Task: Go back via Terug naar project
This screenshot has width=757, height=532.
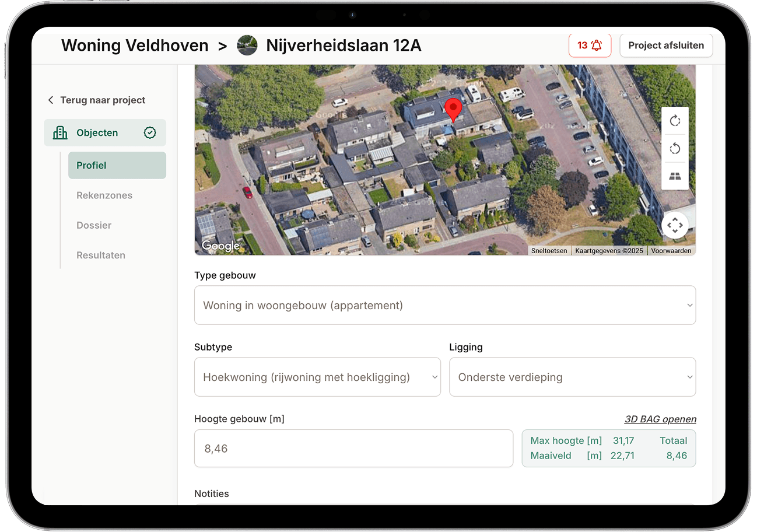Action: (x=97, y=100)
